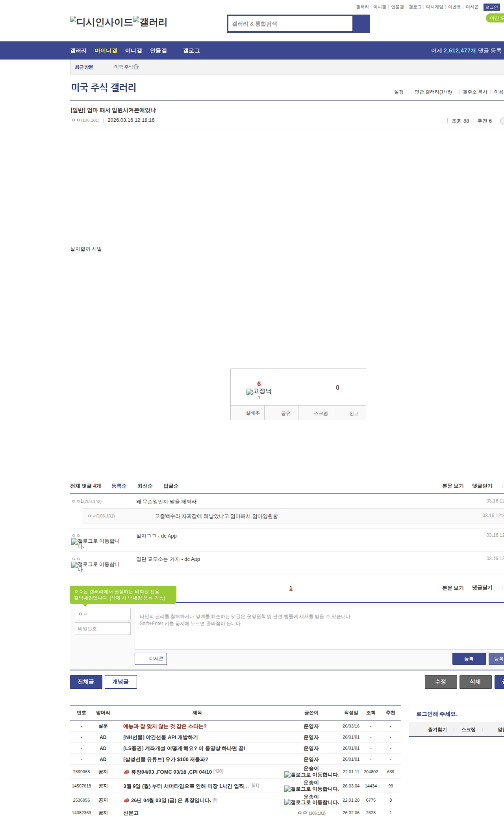
Task: Open the 설정 dropdown
Action: pos(399,92)
